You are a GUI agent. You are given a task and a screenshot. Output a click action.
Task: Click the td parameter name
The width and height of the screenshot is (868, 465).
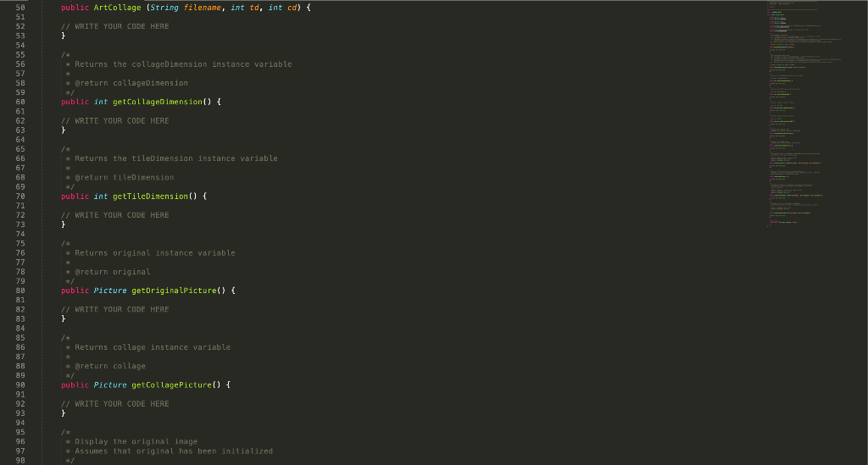pos(254,8)
